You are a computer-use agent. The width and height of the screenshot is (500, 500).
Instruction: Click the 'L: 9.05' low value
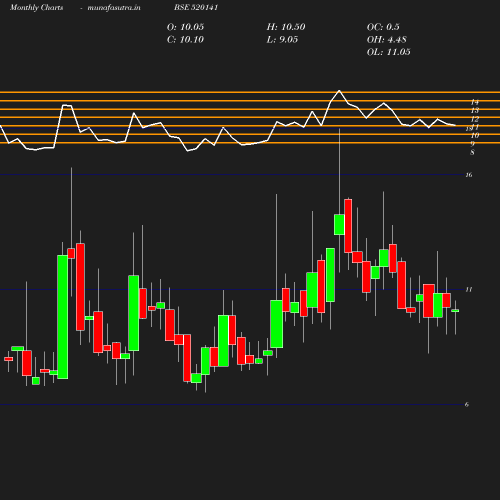[x=282, y=40]
